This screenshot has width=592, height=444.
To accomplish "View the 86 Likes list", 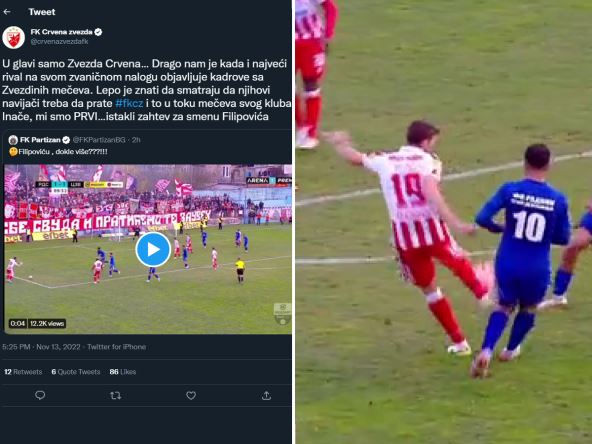I will (x=123, y=372).
